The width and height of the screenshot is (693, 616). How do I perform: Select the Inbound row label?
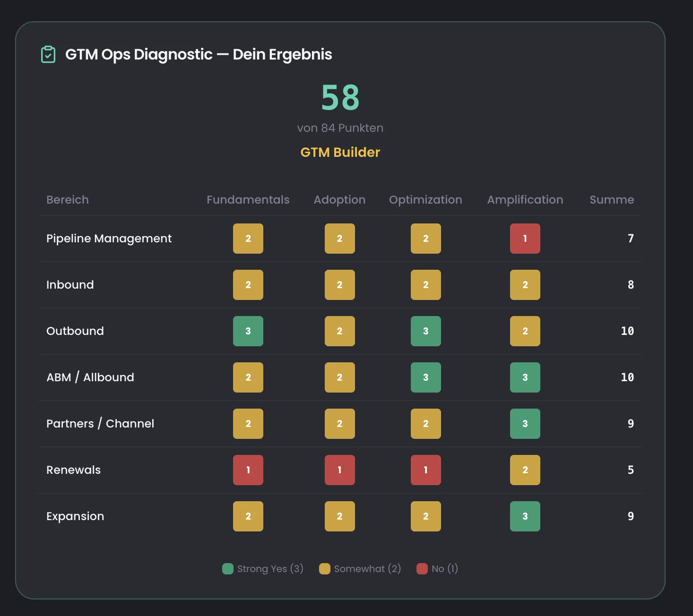point(70,285)
